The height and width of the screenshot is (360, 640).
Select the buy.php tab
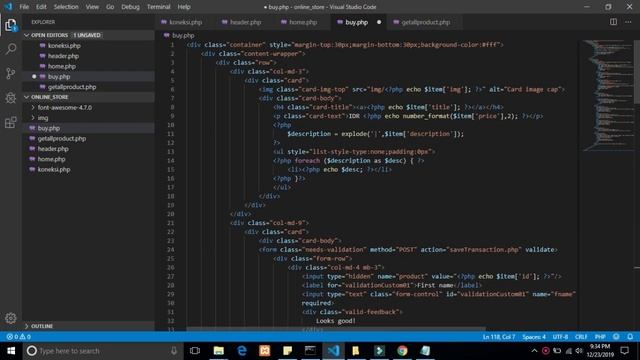356,22
